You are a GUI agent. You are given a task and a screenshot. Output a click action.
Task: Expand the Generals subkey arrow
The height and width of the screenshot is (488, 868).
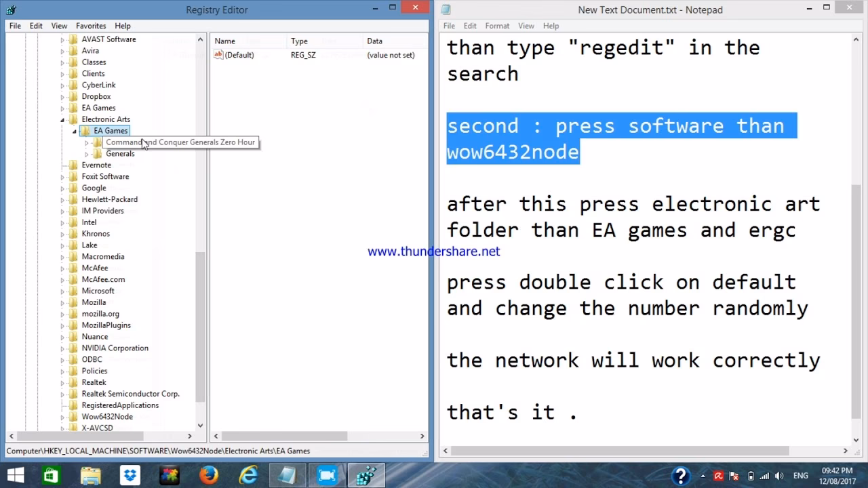[x=87, y=155]
